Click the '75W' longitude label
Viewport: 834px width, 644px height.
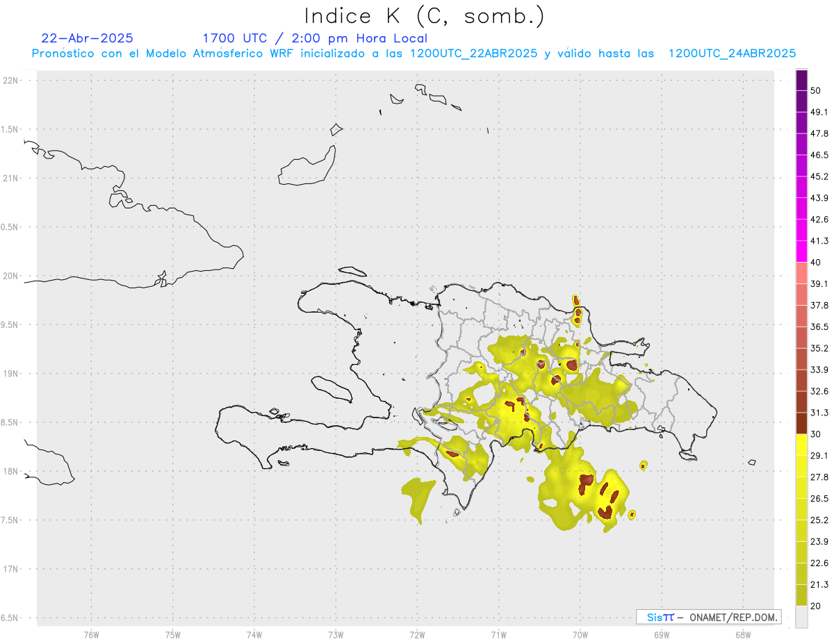point(172,634)
